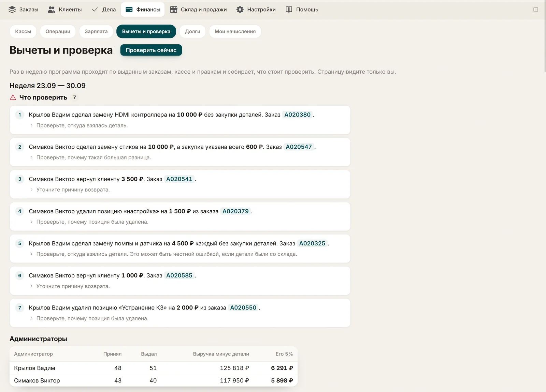Image resolution: width=546 pixels, height=392 pixels.
Task: Click the Настройки menu item label
Action: [x=261, y=10]
